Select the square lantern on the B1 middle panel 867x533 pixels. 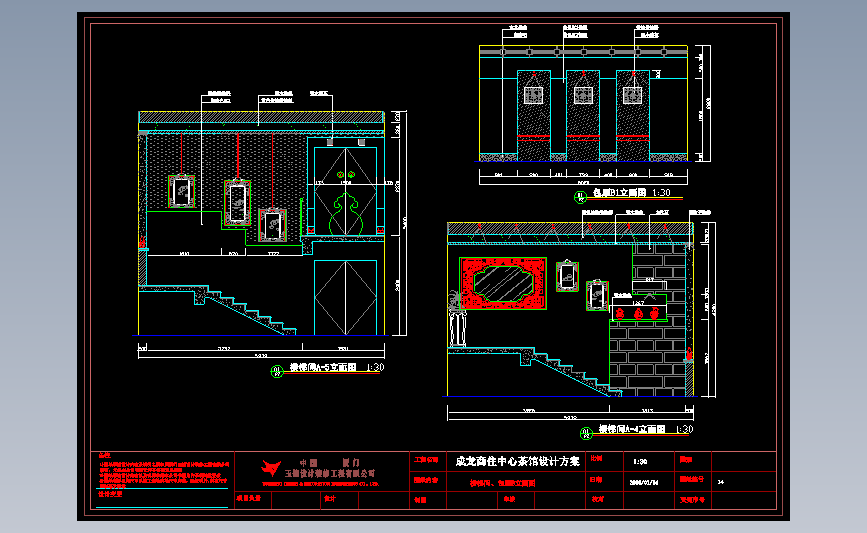coord(583,95)
